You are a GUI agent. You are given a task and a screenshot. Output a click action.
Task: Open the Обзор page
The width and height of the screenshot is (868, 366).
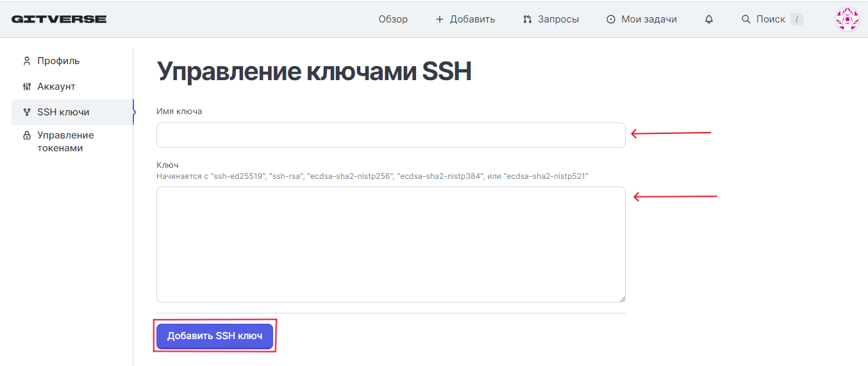pyautogui.click(x=393, y=19)
